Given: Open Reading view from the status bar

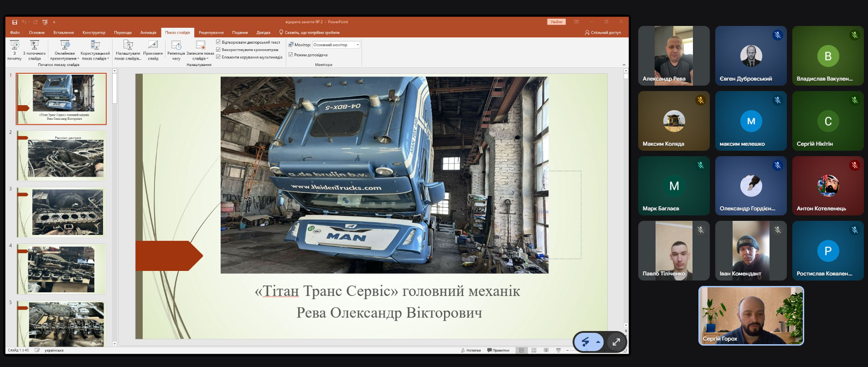Looking at the screenshot, I should coord(546,350).
